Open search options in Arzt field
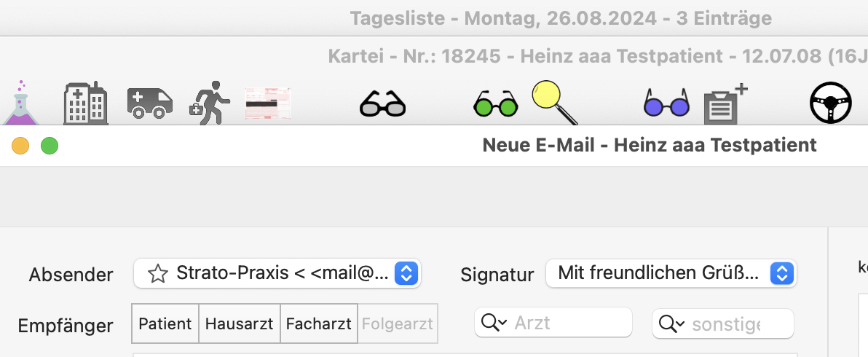This screenshot has width=868, height=357. click(x=494, y=323)
